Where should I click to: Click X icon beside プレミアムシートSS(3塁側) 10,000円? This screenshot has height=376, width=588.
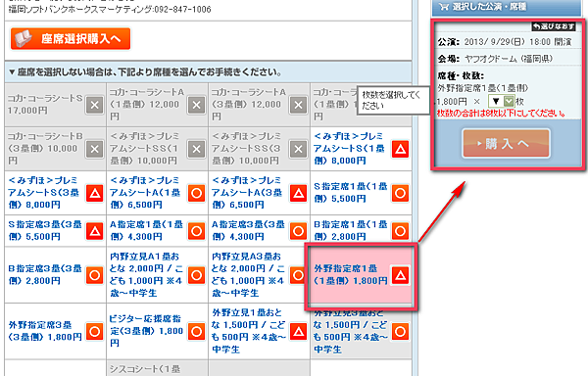click(x=299, y=149)
